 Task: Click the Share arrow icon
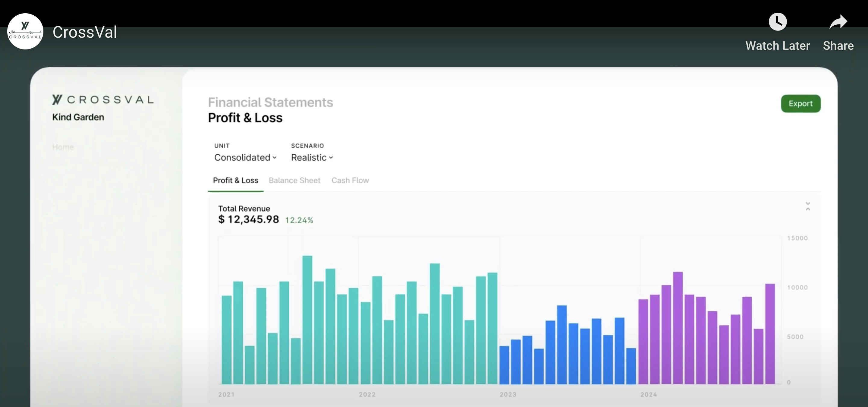pos(838,22)
